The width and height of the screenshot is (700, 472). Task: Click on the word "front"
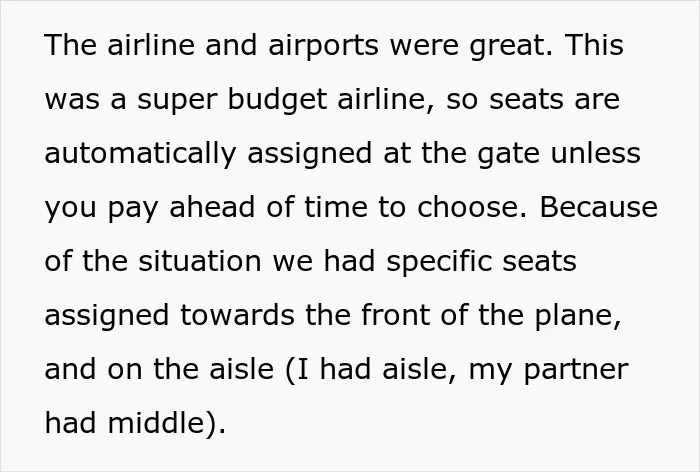click(x=396, y=315)
